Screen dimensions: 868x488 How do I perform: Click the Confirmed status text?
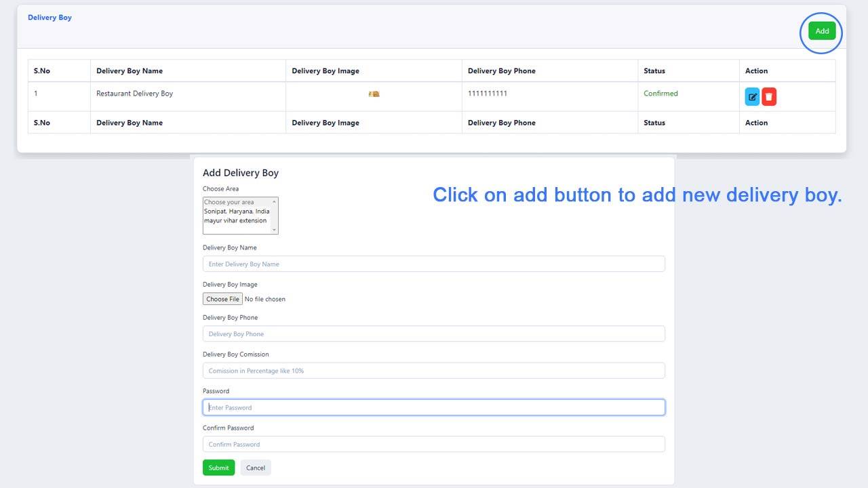point(660,94)
